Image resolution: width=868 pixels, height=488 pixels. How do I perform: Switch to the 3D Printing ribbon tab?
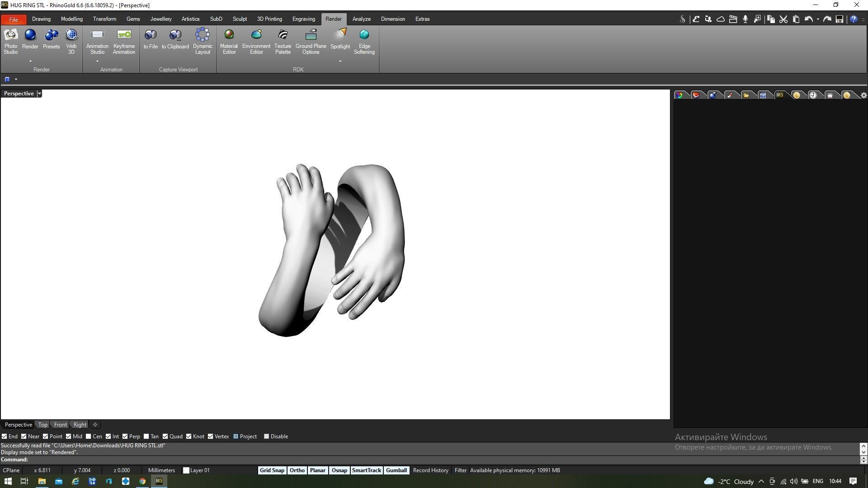[x=269, y=19]
